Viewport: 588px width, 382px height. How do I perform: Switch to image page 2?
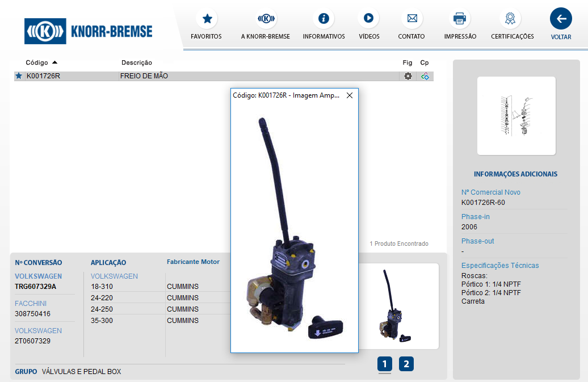coord(406,364)
